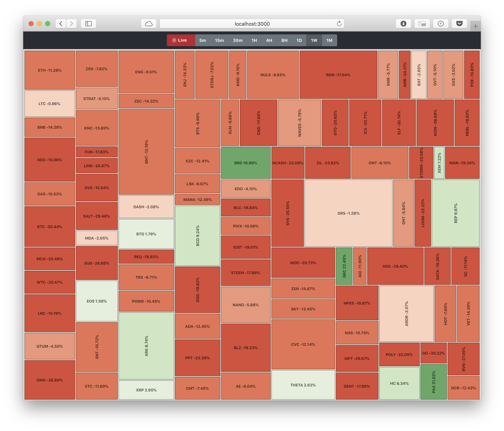The width and height of the screenshot is (504, 431).
Task: Click the THETA 2.63% tile
Action: (x=303, y=385)
